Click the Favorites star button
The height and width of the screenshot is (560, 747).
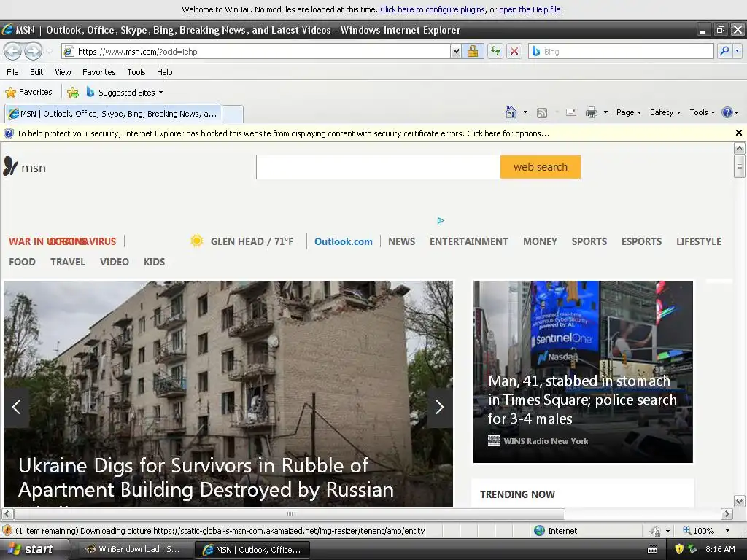[28, 92]
